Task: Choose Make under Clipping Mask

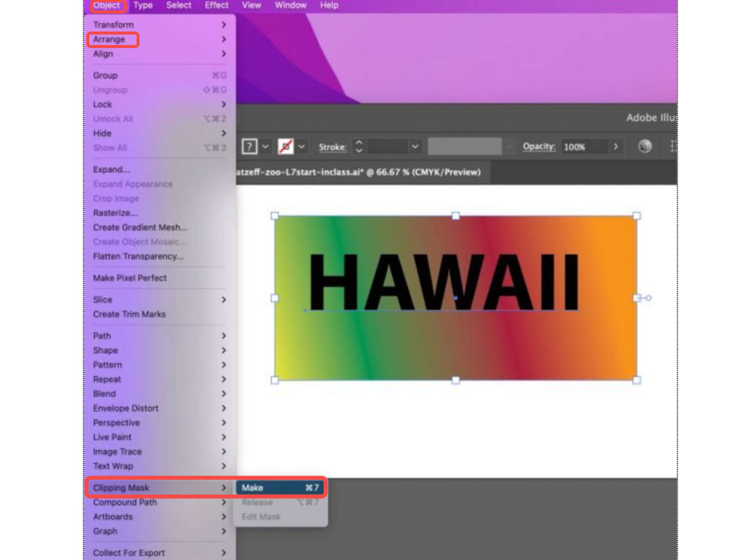Action: [253, 488]
